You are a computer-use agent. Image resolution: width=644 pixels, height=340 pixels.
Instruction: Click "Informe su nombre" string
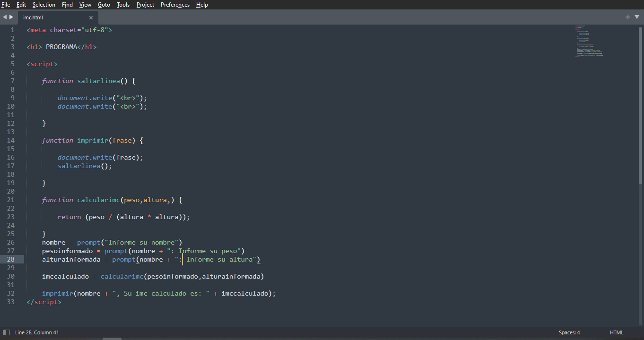pos(141,242)
